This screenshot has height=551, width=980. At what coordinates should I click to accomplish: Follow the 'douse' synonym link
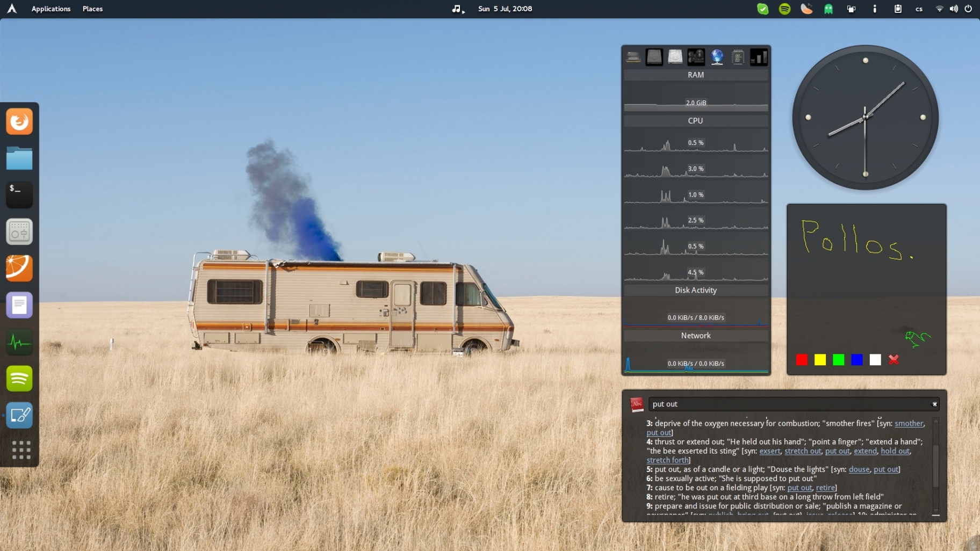(859, 469)
